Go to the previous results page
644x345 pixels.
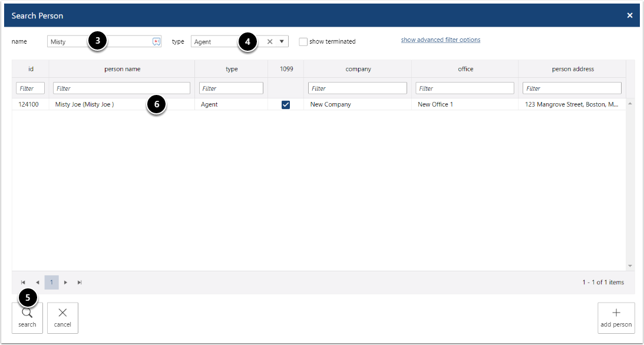pyautogui.click(x=37, y=282)
